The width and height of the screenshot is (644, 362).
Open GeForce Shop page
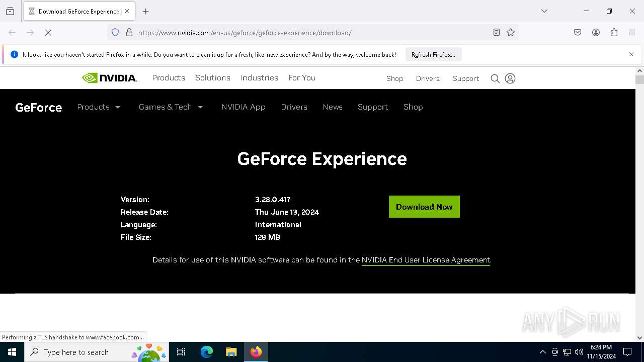413,107
